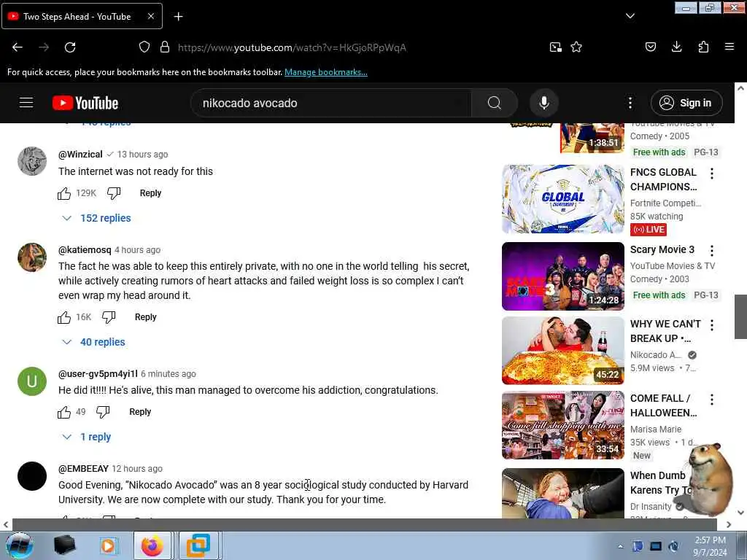Like the @Winzical comment
747x560 pixels.
64,193
